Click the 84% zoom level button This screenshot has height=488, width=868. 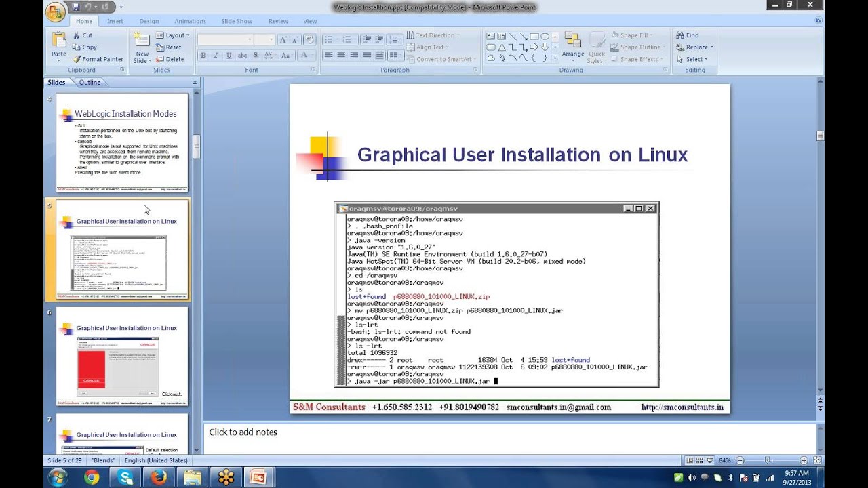tap(725, 461)
